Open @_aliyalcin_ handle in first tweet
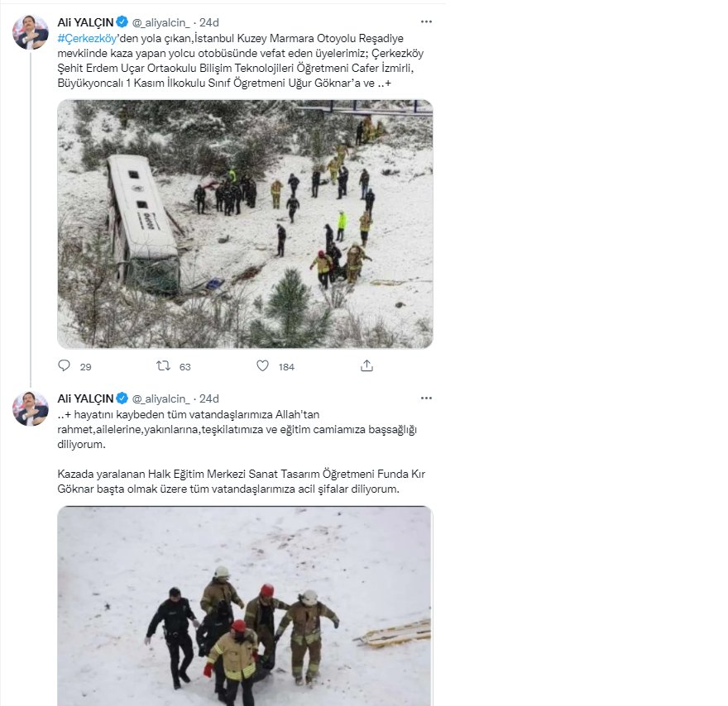 tap(161, 22)
